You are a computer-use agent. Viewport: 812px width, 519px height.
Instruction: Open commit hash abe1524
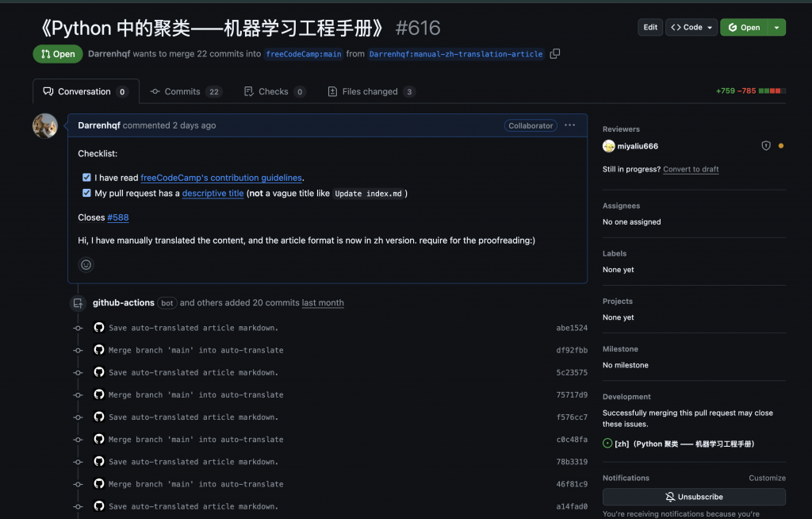tap(572, 328)
